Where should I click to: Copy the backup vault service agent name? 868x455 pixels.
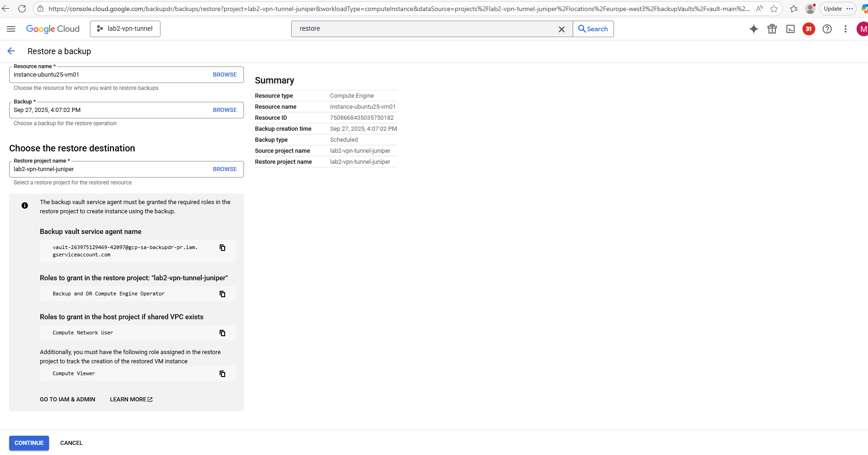tap(222, 248)
